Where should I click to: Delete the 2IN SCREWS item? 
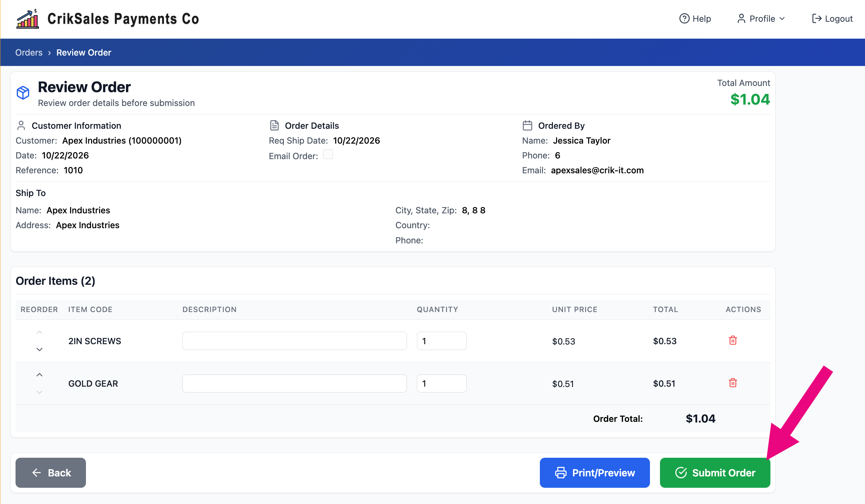pyautogui.click(x=733, y=340)
